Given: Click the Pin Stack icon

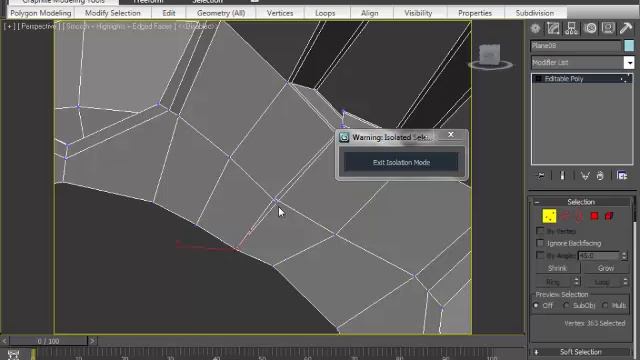Looking at the screenshot, I should pos(541,176).
